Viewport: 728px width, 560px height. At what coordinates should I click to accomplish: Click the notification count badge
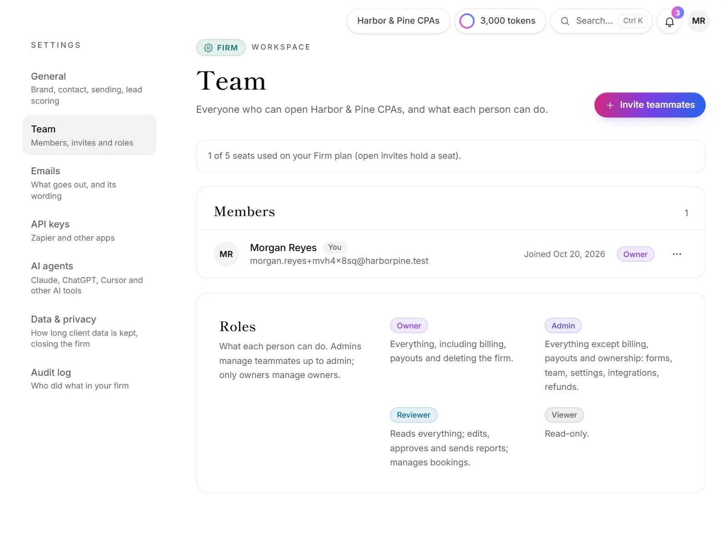tap(677, 13)
